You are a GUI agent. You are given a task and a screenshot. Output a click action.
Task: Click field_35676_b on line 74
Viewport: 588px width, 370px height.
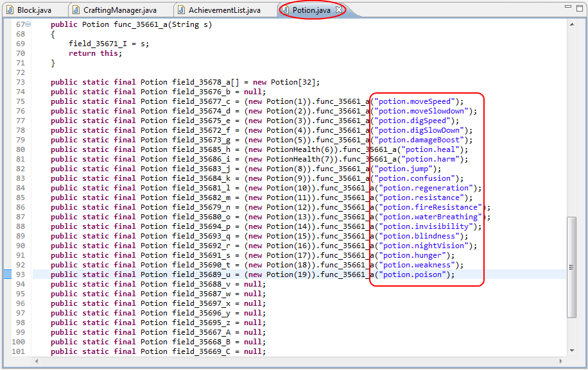click(201, 92)
